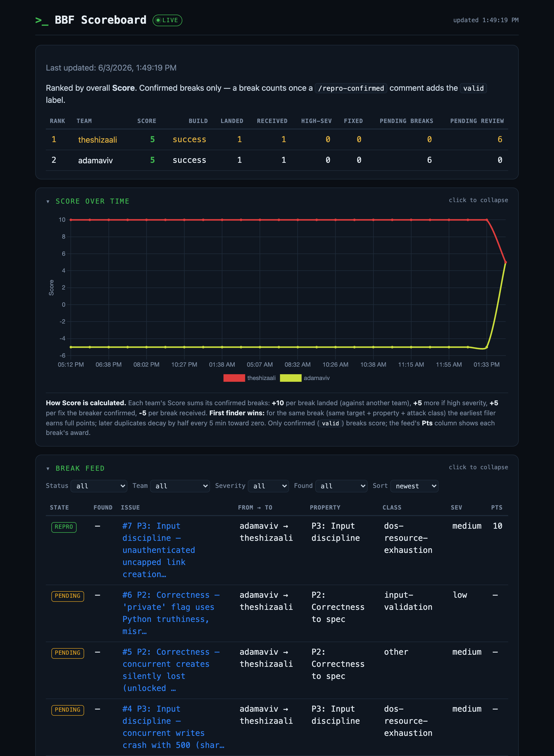Open the Team filter dropdown

pyautogui.click(x=180, y=486)
